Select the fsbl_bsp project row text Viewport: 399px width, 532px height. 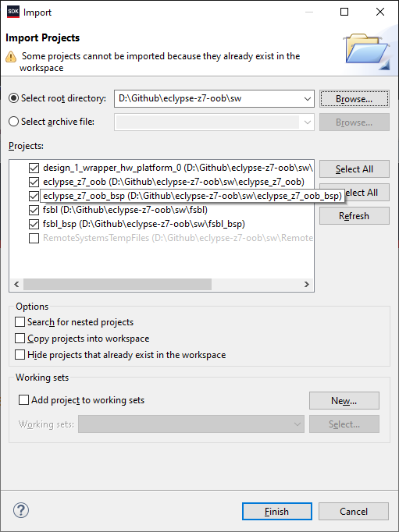click(144, 224)
